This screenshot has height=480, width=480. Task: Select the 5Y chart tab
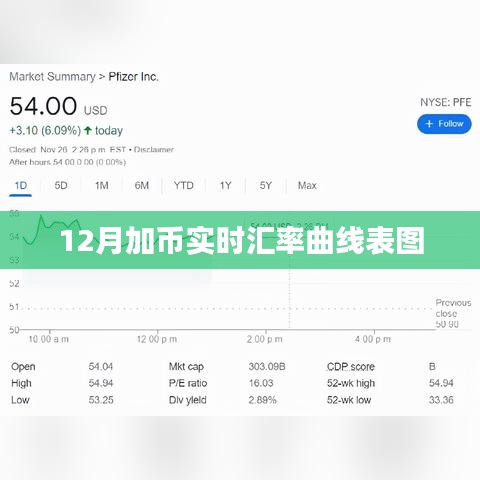click(266, 185)
